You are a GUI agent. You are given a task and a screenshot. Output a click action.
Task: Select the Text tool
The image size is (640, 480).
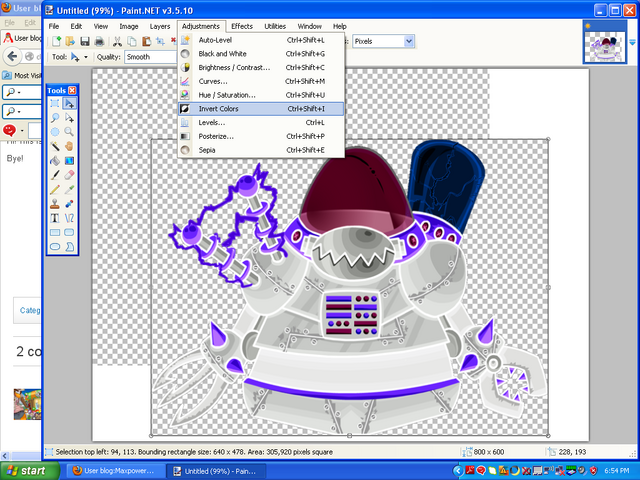pyautogui.click(x=55, y=218)
